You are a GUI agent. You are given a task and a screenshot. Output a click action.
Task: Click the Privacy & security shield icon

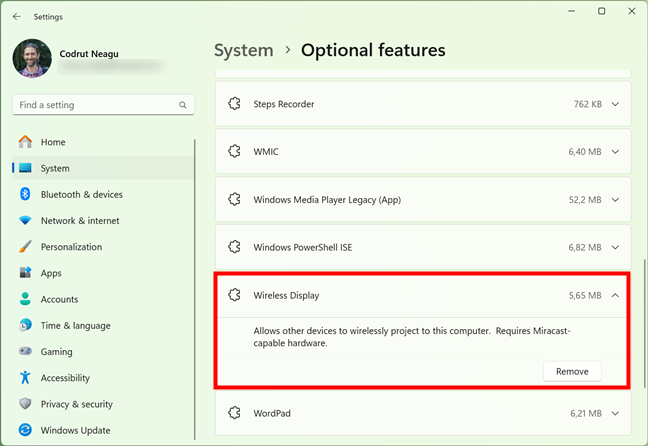pos(25,403)
